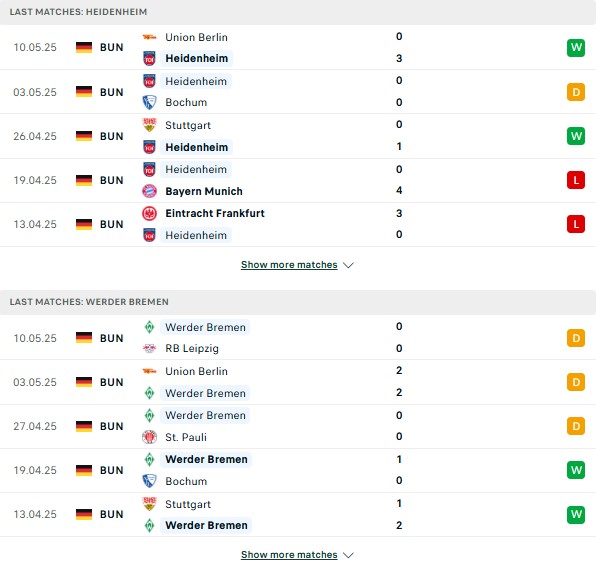
Task: Click the green W badge for Union Berlin vs Heidenheim
Action: click(x=576, y=48)
